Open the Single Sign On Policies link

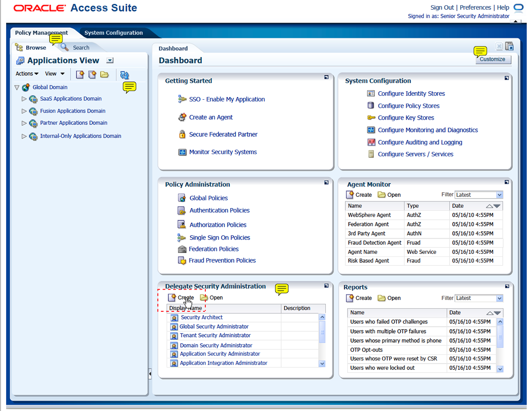coord(220,238)
